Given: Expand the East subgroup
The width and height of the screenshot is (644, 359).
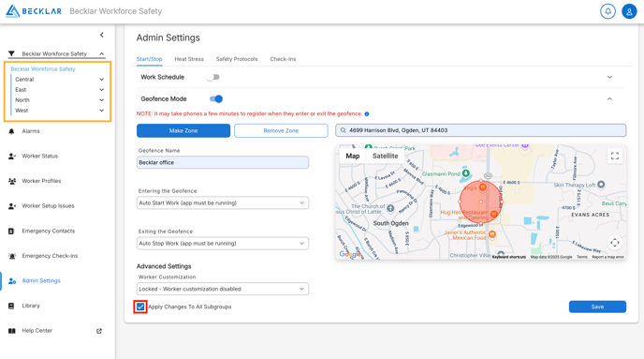Looking at the screenshot, I should 101,90.
